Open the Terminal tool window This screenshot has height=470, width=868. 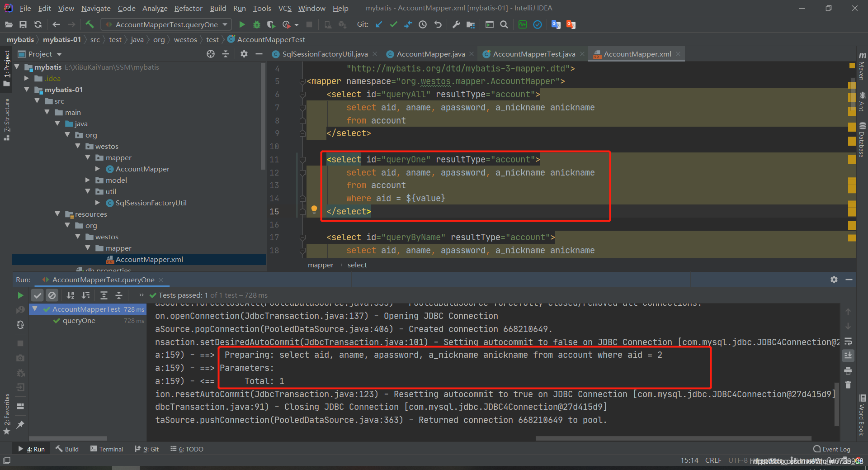pyautogui.click(x=107, y=449)
